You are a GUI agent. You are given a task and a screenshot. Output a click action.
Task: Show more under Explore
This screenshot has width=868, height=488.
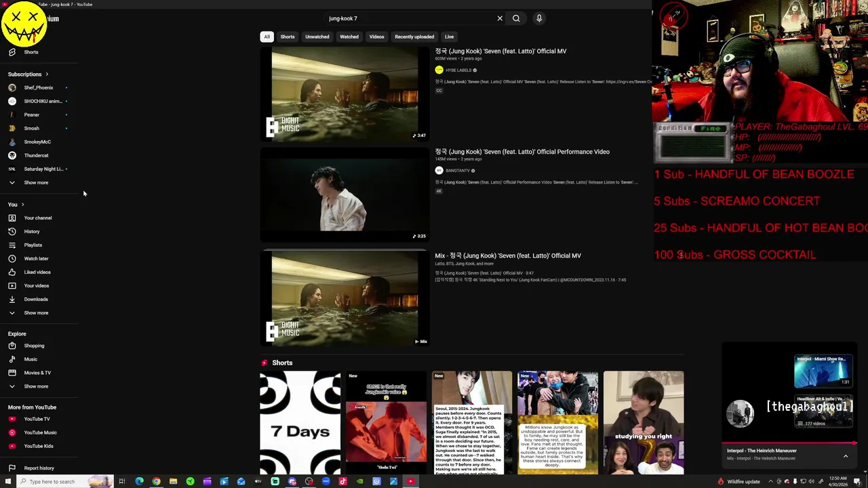[x=36, y=386]
